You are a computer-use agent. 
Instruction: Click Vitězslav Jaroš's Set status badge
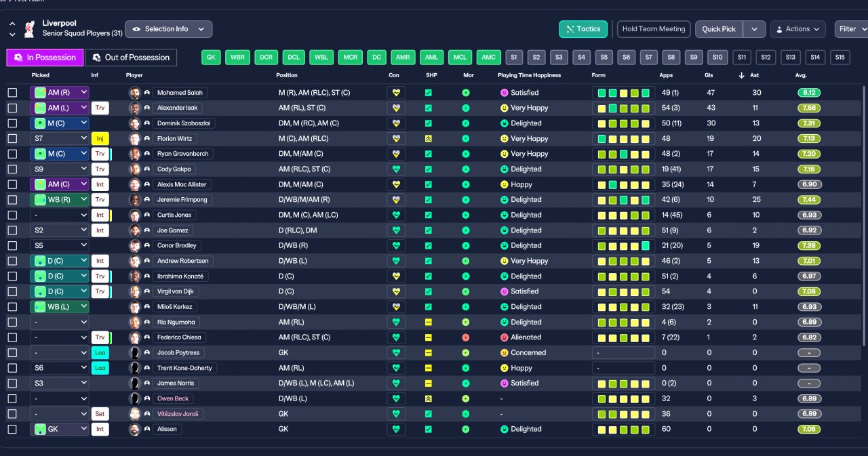click(100, 414)
